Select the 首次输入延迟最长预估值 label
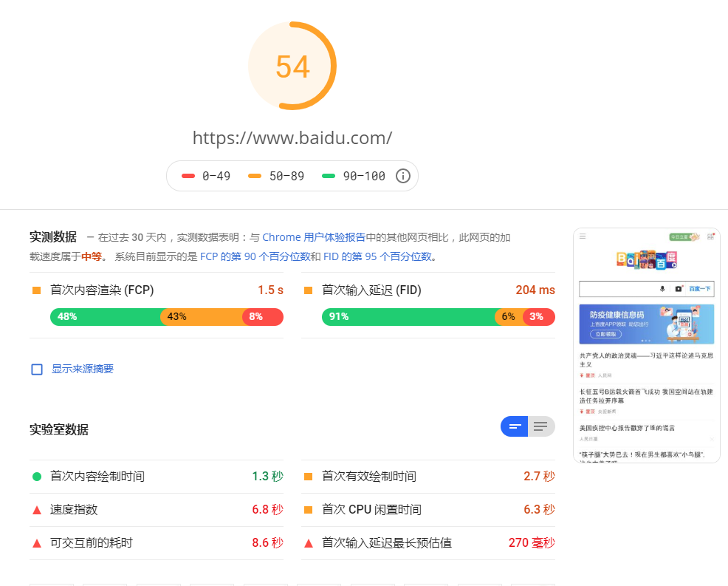728x586 pixels. click(387, 543)
